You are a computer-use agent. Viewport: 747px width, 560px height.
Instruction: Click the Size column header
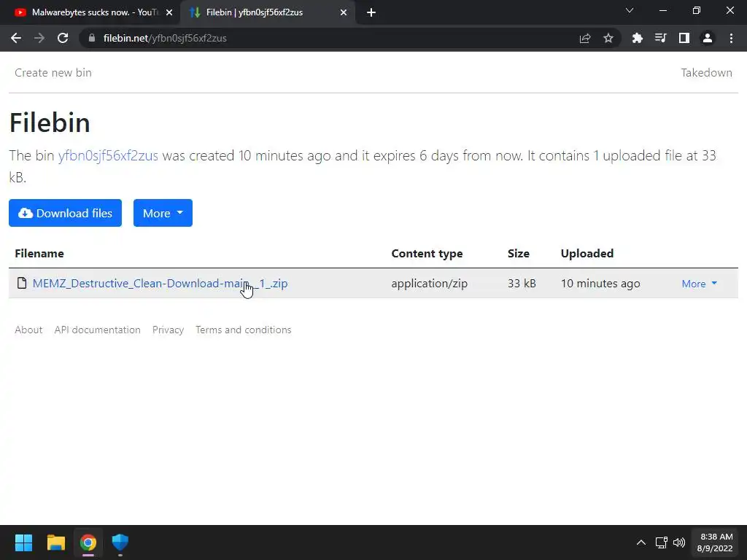pos(519,253)
